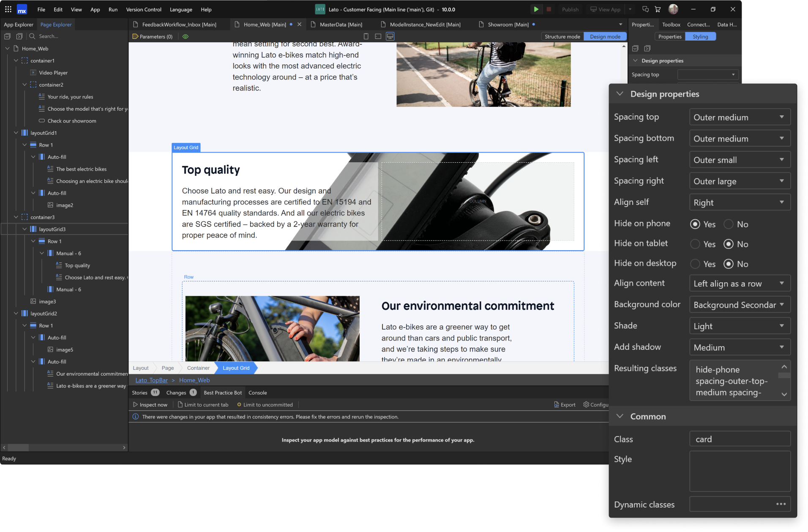Screen dimensions: 808x532
Task: Click the Container breadcrumb
Action: tap(198, 368)
